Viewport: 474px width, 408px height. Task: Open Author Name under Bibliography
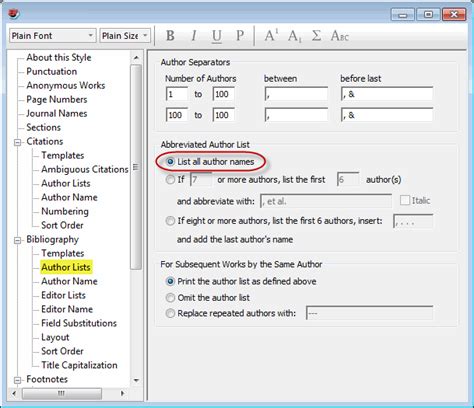point(69,281)
